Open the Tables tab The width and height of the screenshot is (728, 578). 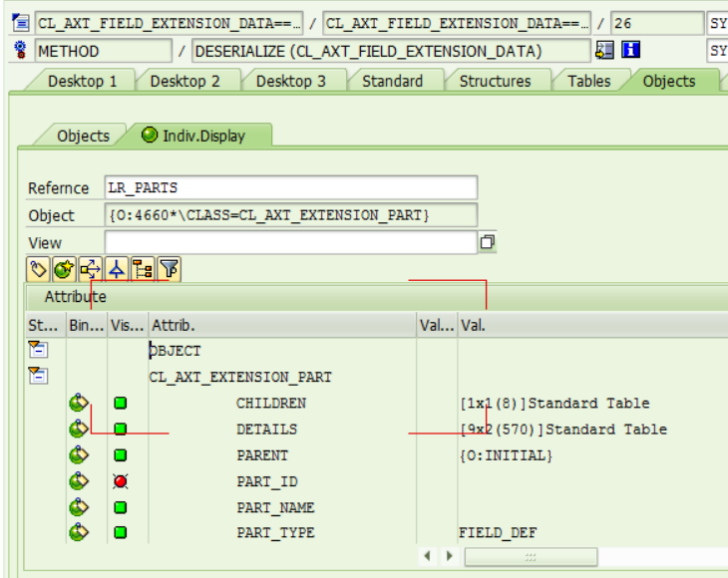pyautogui.click(x=589, y=81)
